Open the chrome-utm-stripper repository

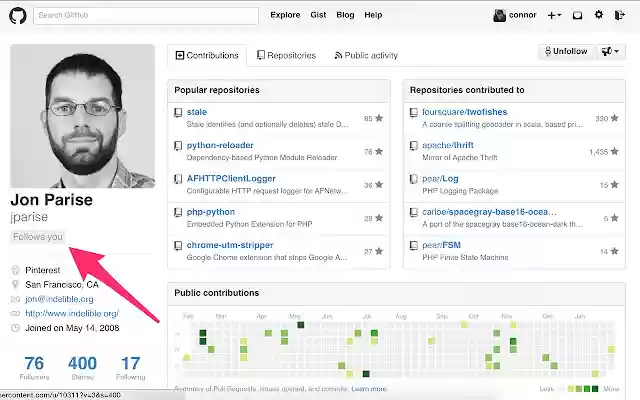coord(230,245)
